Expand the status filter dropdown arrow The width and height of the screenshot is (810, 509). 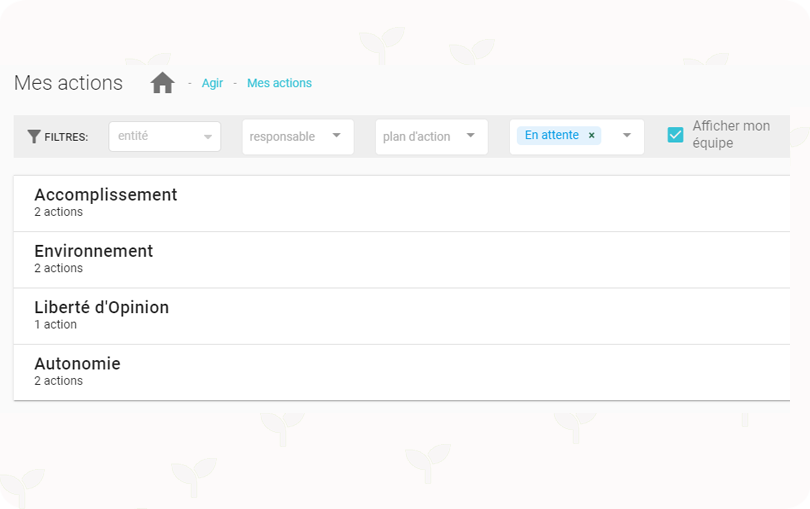tap(627, 135)
